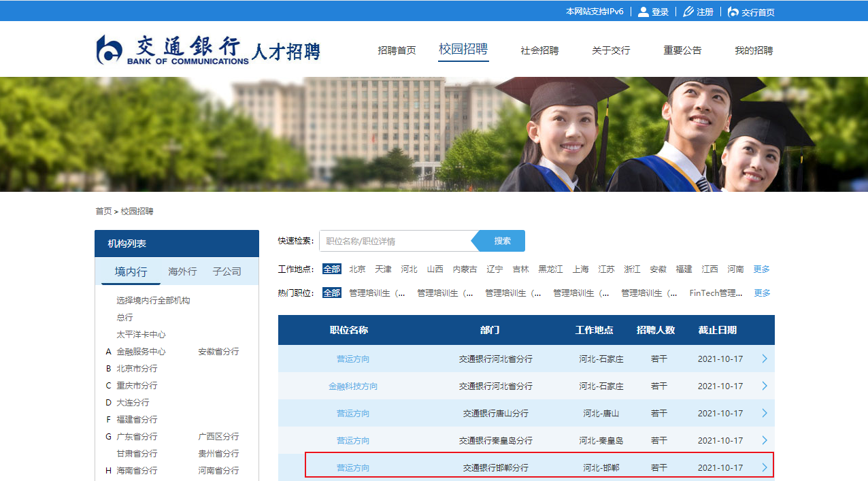Filter work location by 内蒙古
This screenshot has width=868, height=481.
465,269
